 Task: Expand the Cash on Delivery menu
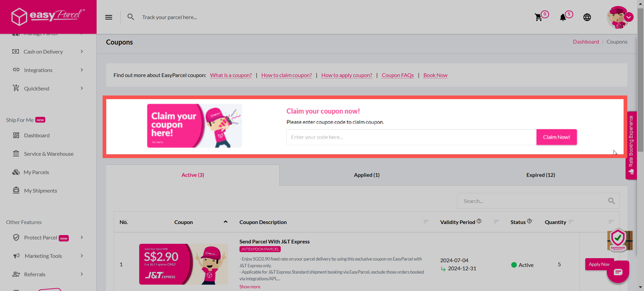(82, 52)
